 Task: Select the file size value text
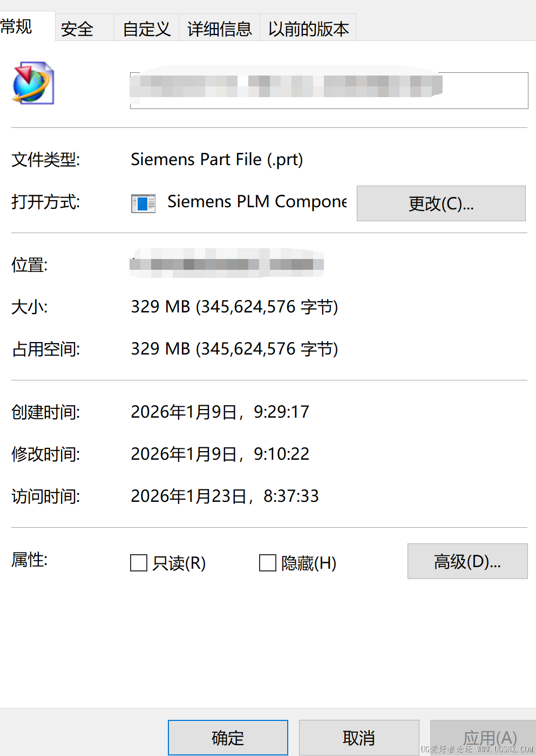(x=235, y=307)
